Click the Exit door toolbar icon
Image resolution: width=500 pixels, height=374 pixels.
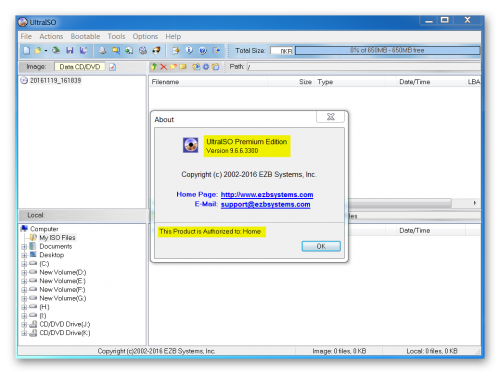click(217, 51)
